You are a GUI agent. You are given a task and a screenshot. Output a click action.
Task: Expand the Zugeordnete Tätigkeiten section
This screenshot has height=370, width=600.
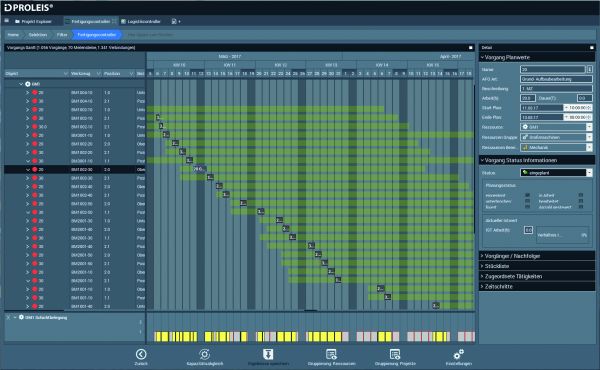[537, 276]
